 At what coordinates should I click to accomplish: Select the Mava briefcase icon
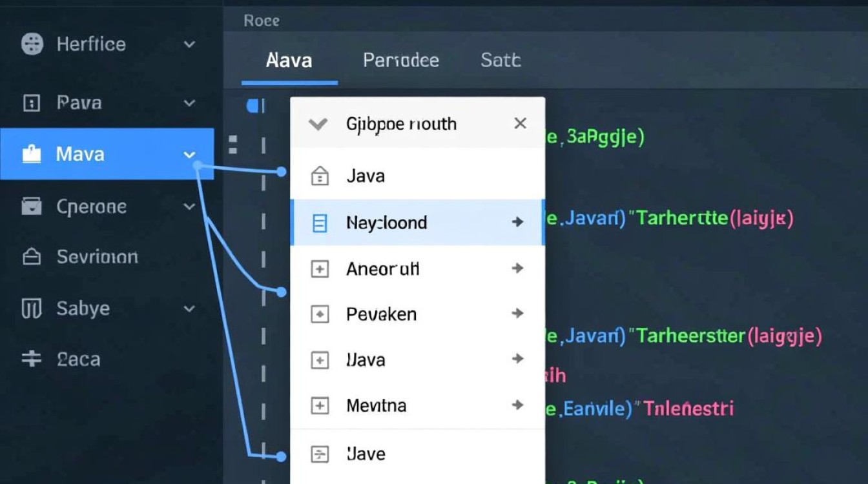point(31,154)
